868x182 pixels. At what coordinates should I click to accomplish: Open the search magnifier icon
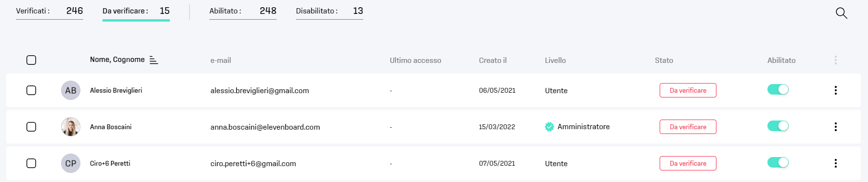coord(842,13)
